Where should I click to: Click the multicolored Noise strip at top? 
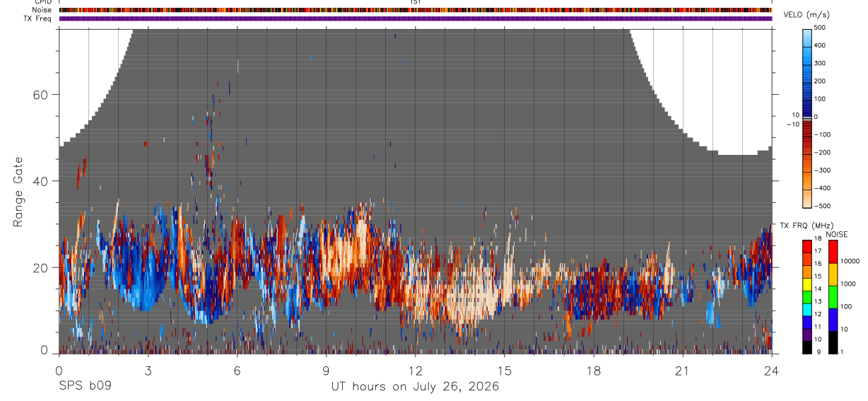pyautogui.click(x=416, y=10)
